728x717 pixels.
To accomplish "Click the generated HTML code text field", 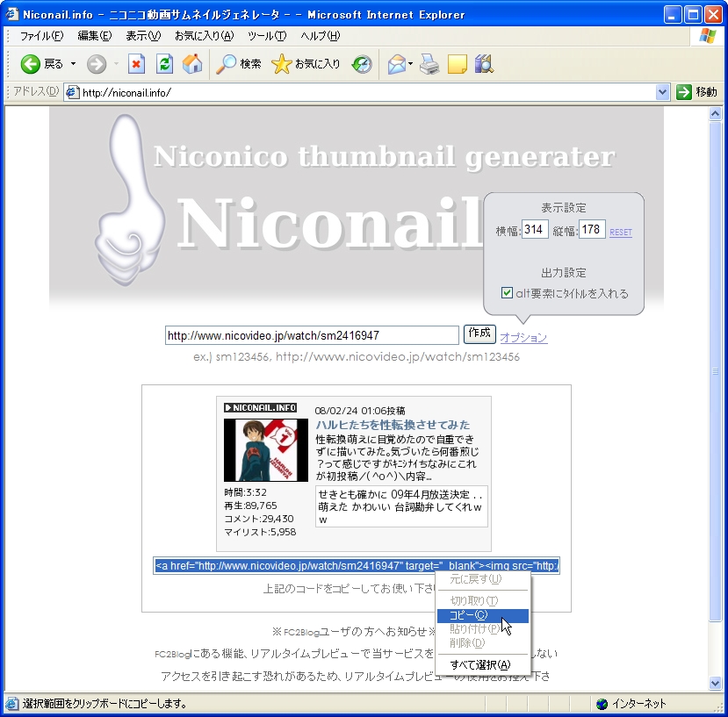I will (x=357, y=566).
